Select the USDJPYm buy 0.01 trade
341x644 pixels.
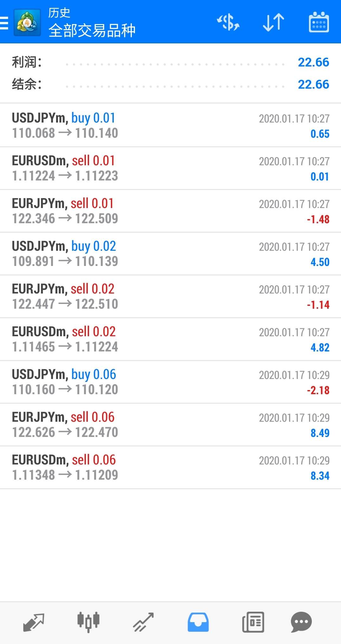tap(170, 125)
